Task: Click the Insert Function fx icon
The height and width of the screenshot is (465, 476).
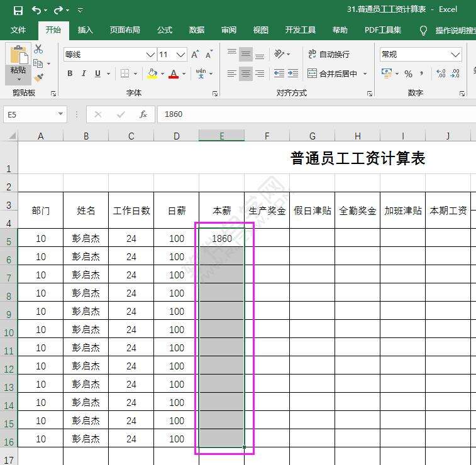Action: click(x=143, y=114)
